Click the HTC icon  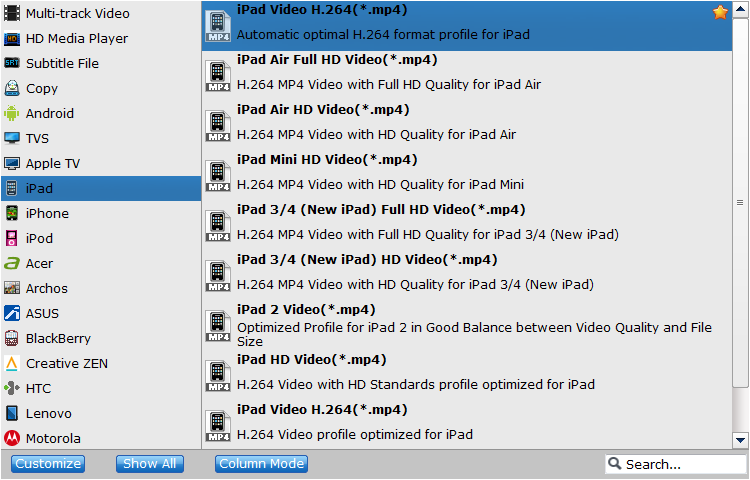point(12,388)
